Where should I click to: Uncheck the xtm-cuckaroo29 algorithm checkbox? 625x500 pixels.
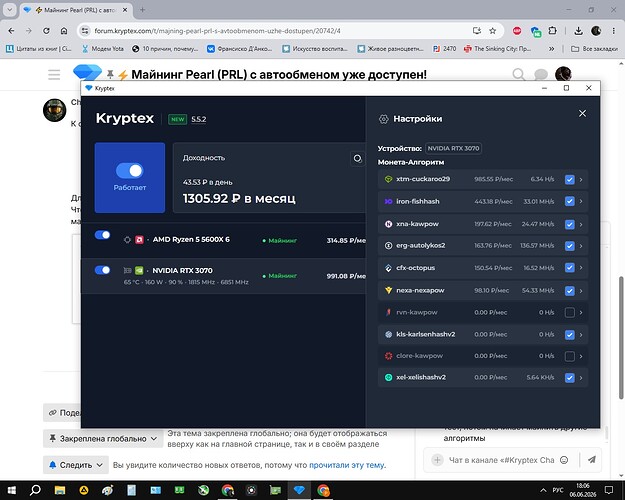click(570, 179)
